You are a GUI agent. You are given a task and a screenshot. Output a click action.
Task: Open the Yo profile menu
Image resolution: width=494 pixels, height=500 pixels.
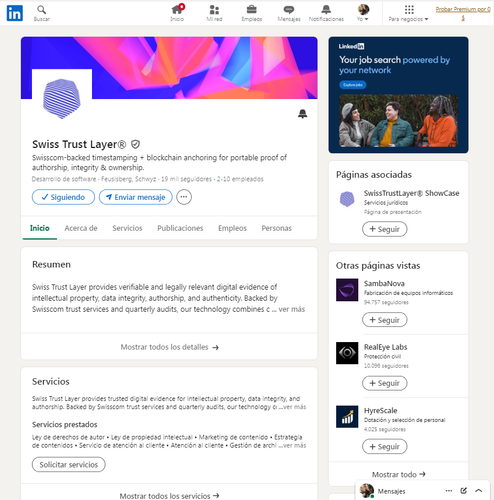coord(363,13)
